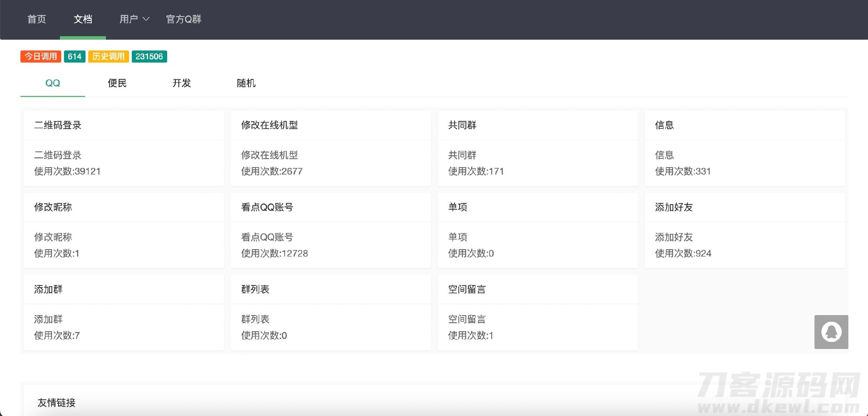Click the 231506 counter badge
The width and height of the screenshot is (868, 416).
click(149, 56)
